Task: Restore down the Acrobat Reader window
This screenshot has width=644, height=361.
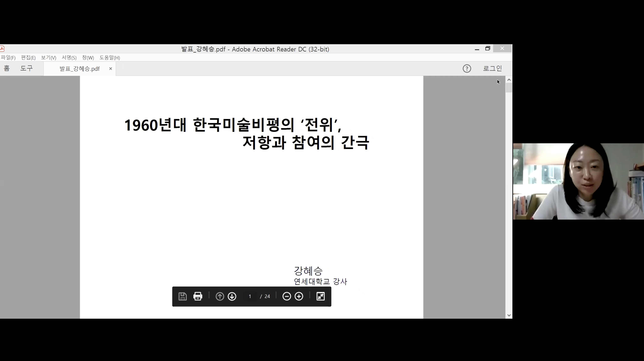Action: [488, 48]
